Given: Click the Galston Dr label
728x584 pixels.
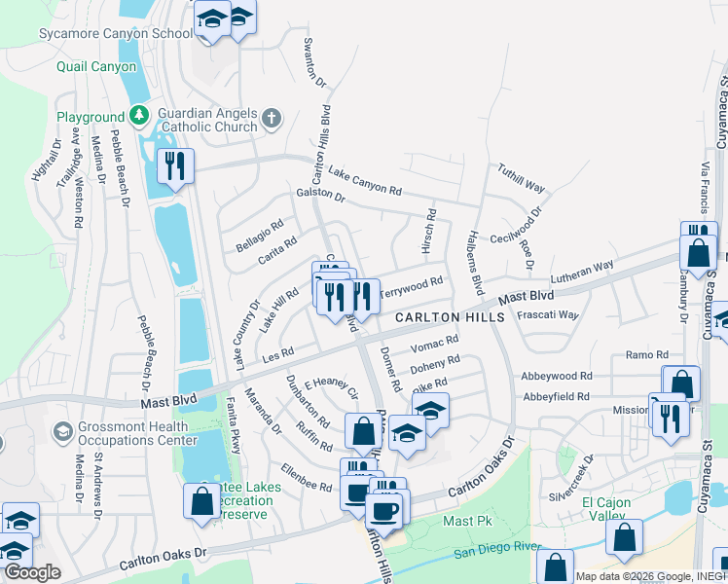Looking at the screenshot, I should pos(321,195).
